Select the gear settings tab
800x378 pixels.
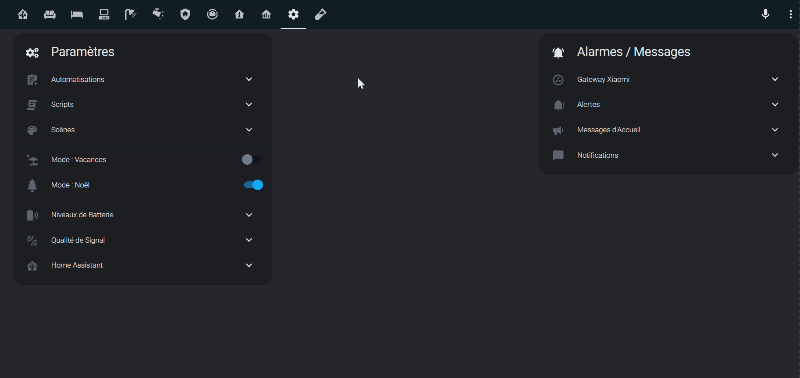tap(293, 14)
